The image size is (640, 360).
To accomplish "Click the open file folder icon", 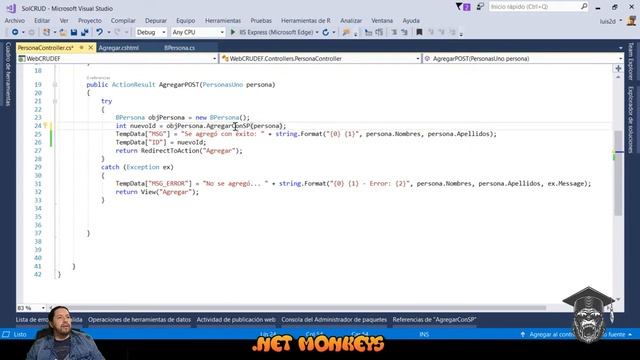I will 62,32.
